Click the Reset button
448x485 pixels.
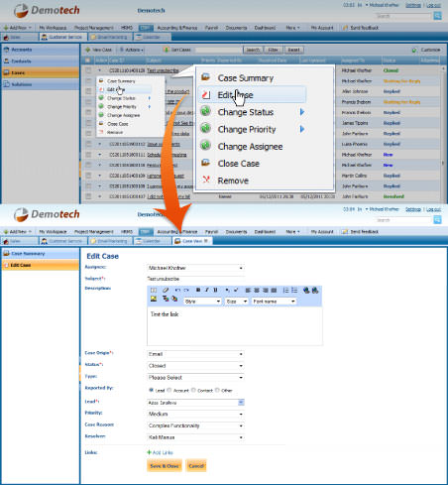pos(293,50)
